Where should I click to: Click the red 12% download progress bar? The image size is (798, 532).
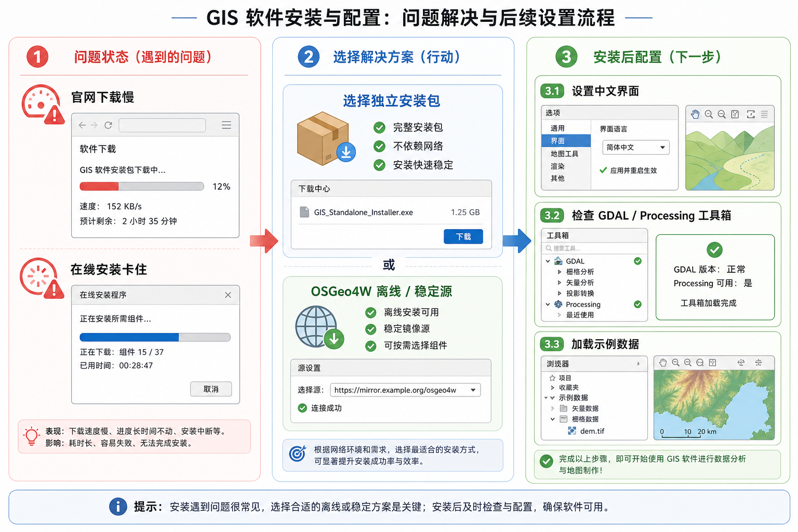pyautogui.click(x=142, y=187)
